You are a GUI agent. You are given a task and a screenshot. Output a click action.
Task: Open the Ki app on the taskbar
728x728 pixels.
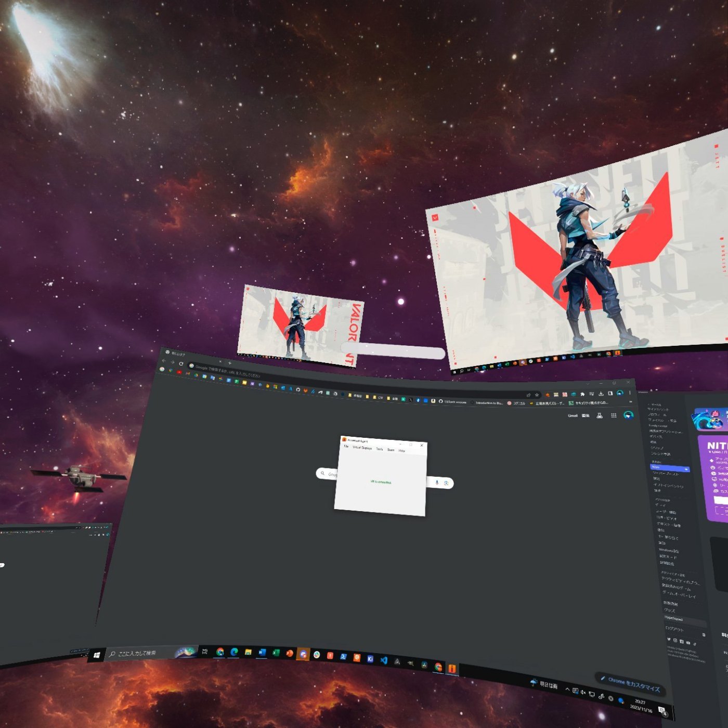pyautogui.click(x=370, y=659)
